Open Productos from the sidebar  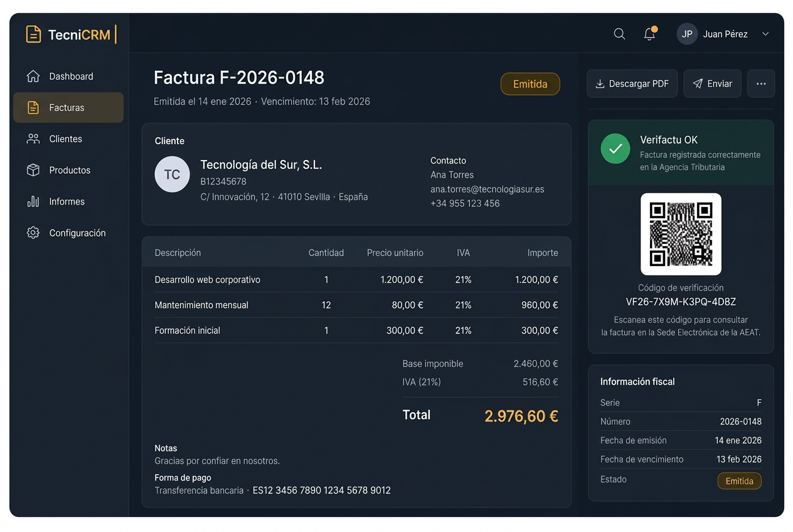[x=68, y=171]
